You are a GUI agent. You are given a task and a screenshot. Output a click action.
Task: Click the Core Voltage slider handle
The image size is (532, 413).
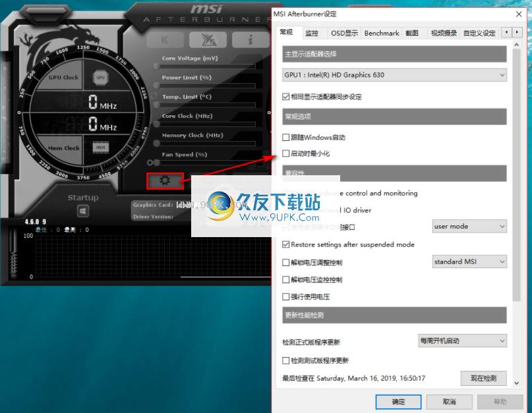pos(156,67)
